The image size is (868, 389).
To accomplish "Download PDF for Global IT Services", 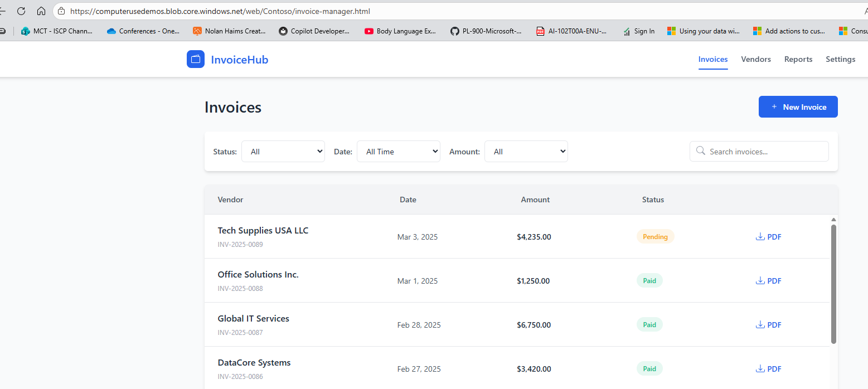I will [x=768, y=325].
